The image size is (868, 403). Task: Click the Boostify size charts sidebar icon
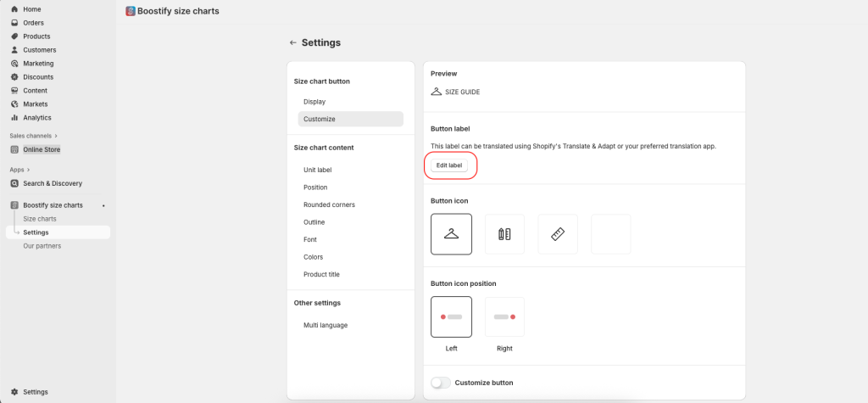coord(14,205)
